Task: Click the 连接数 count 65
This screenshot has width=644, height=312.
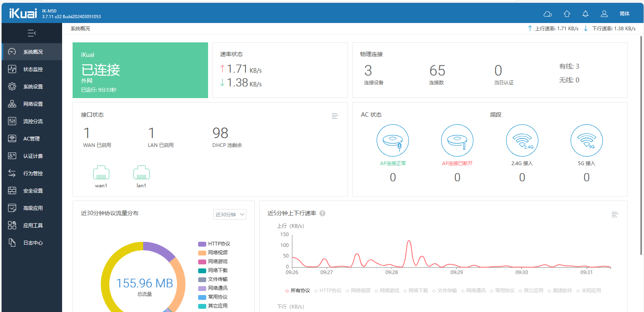Action: pyautogui.click(x=437, y=71)
